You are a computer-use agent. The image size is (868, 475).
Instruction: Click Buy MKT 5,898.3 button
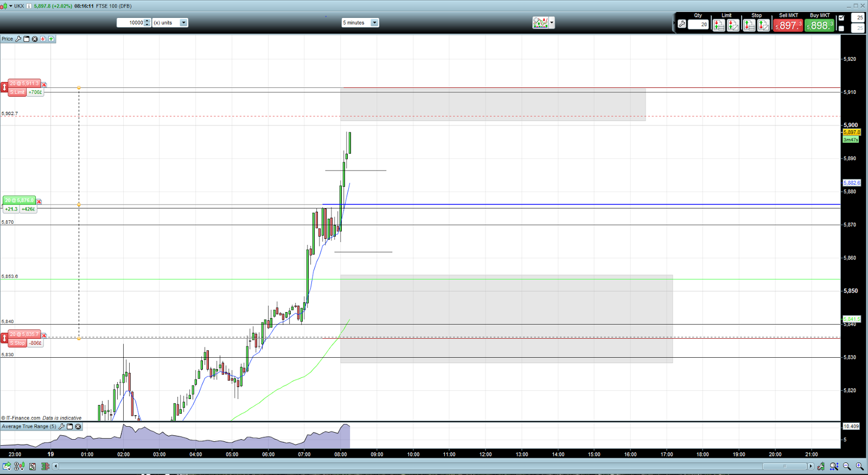(x=819, y=25)
